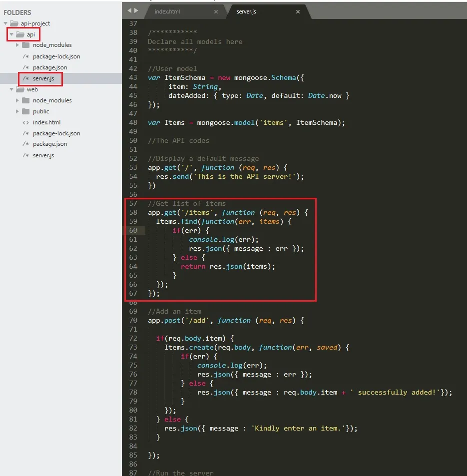Click package.json file icon under api
Screen dimensions: 467x476
click(26, 67)
